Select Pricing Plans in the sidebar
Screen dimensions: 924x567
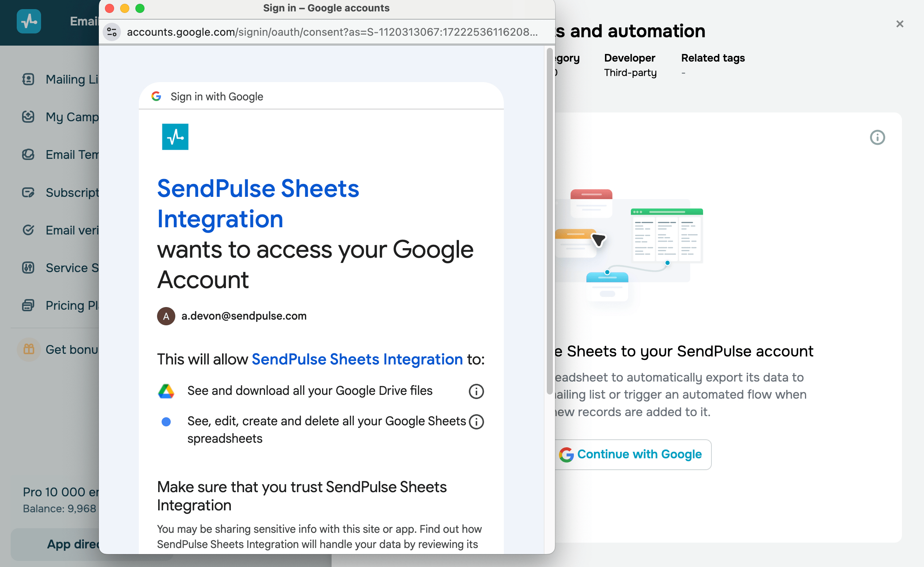(x=71, y=305)
